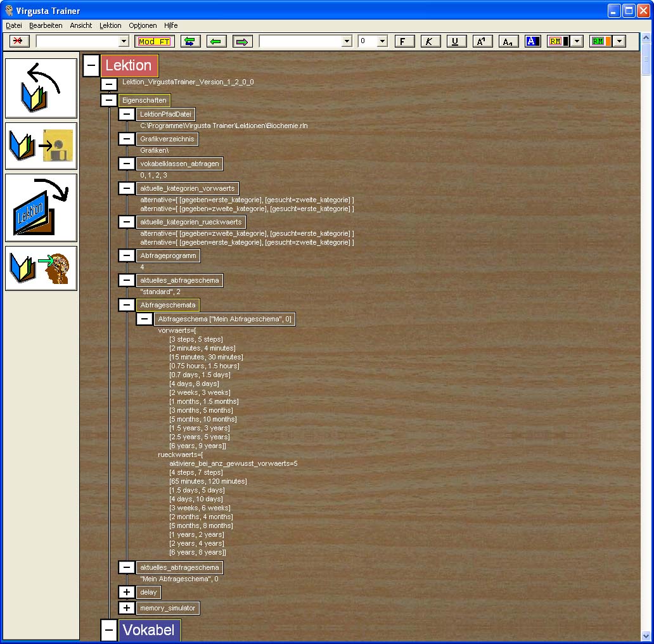This screenshot has height=644, width=654.
Task: Click the green right arrow icon
Action: pyautogui.click(x=242, y=41)
